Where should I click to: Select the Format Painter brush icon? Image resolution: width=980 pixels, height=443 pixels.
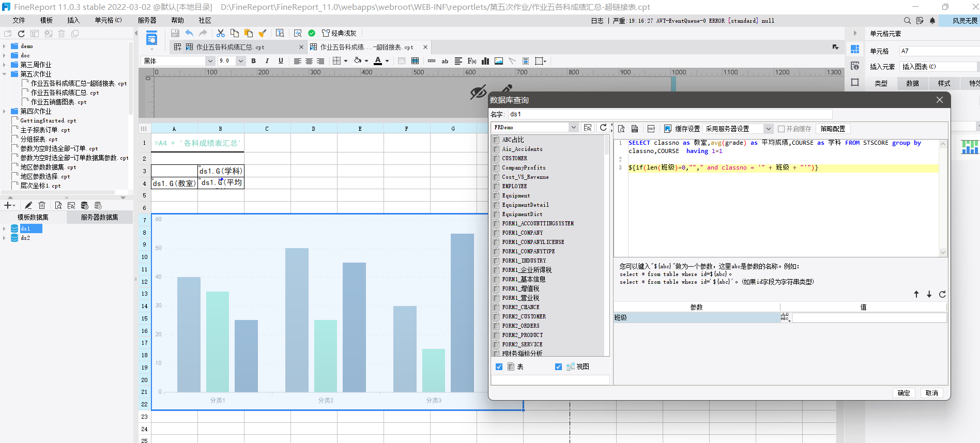pos(263,33)
